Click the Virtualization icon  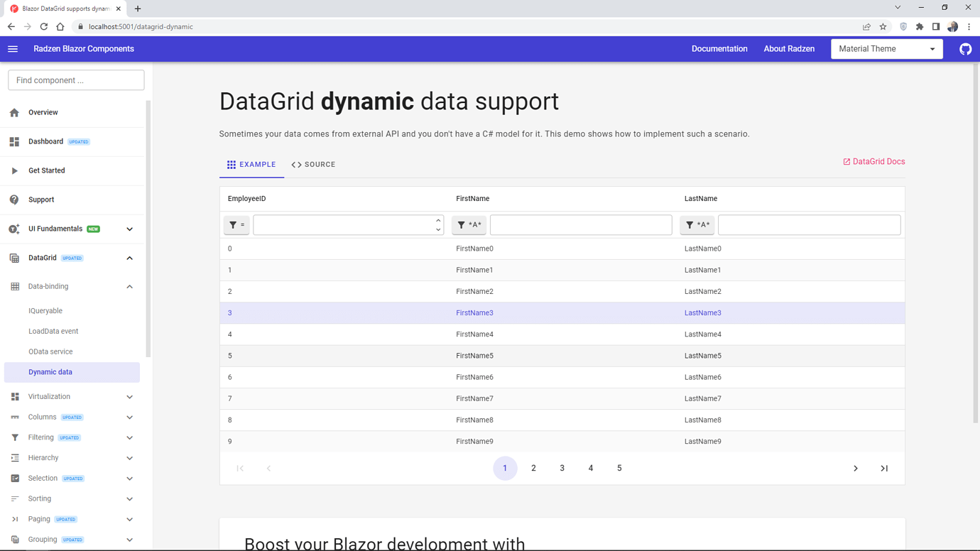pyautogui.click(x=15, y=397)
